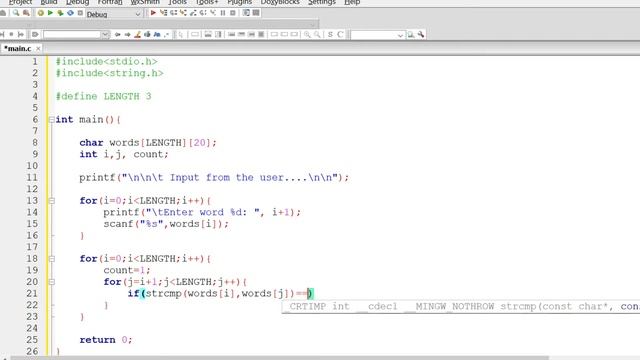Click the Step into debug icon
This screenshot has height=360, width=640.
183,13
